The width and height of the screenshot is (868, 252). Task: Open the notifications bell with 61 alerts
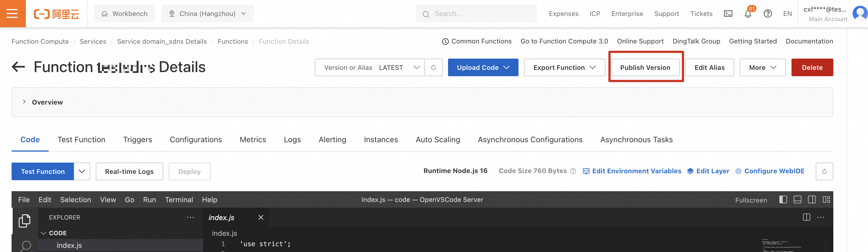click(747, 14)
